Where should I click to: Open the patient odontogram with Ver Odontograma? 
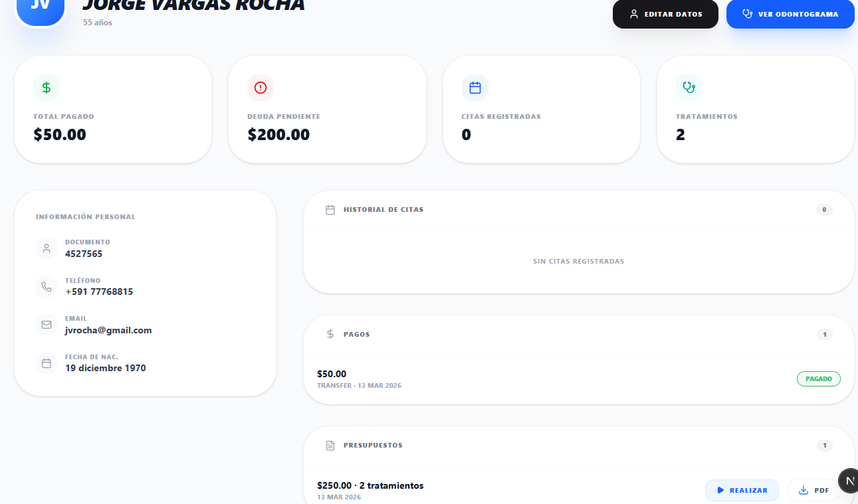tap(790, 14)
